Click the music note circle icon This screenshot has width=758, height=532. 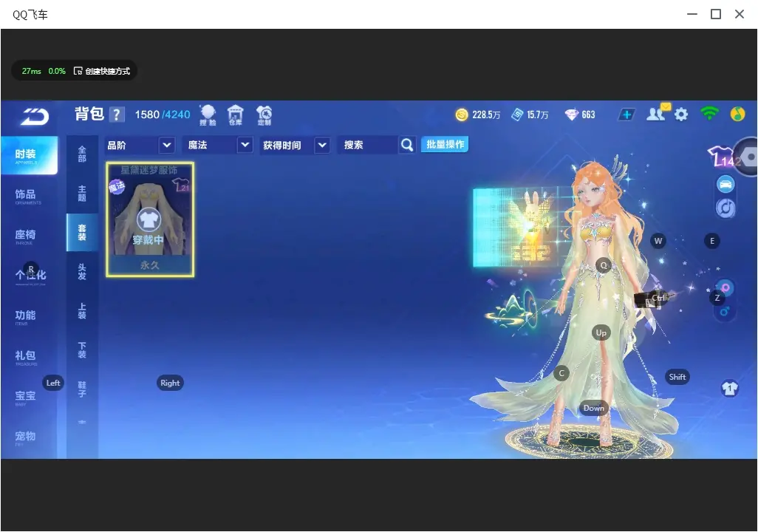(725, 208)
